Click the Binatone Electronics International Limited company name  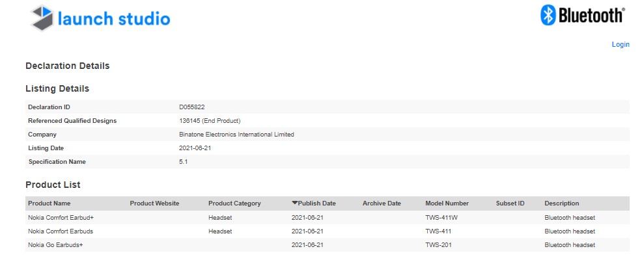point(236,134)
